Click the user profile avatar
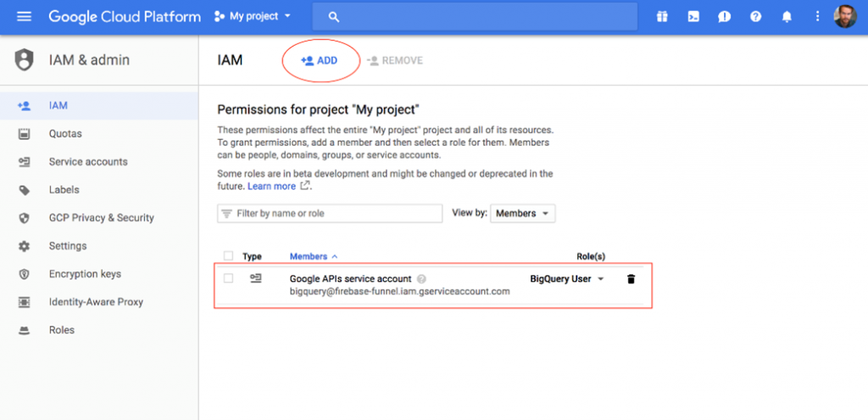Screen dimensions: 868x420 pos(845,17)
